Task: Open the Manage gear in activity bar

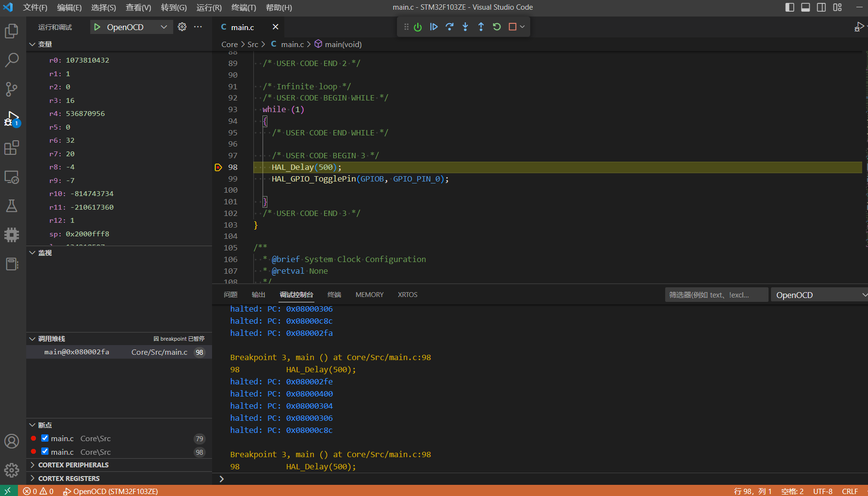Action: click(12, 470)
